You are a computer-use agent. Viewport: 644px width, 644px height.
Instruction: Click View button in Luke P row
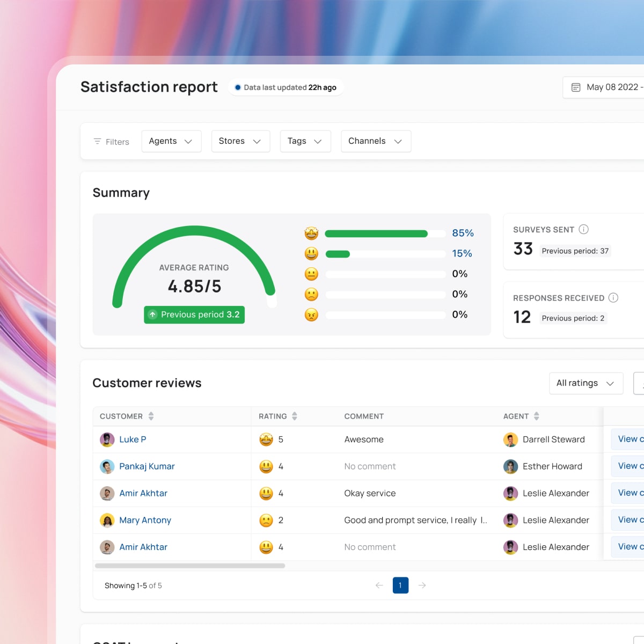coord(627,439)
